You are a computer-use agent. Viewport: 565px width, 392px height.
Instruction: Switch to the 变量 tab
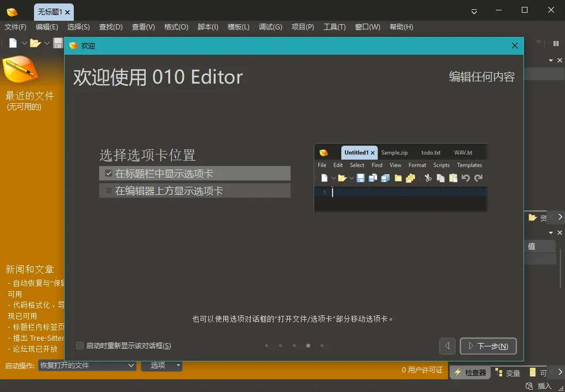click(x=508, y=372)
